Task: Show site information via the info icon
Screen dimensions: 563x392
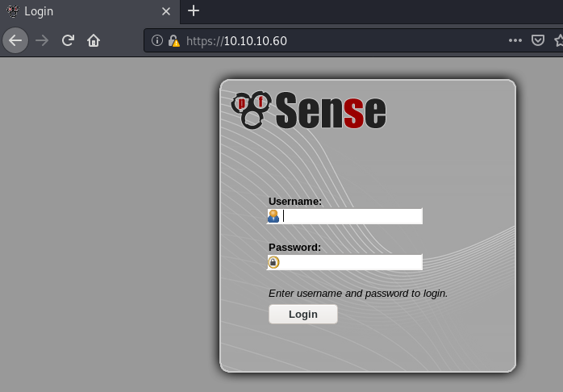Action: tap(157, 40)
